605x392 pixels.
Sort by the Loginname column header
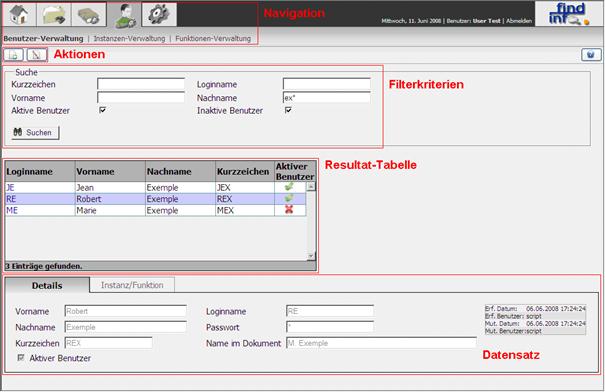[40, 171]
